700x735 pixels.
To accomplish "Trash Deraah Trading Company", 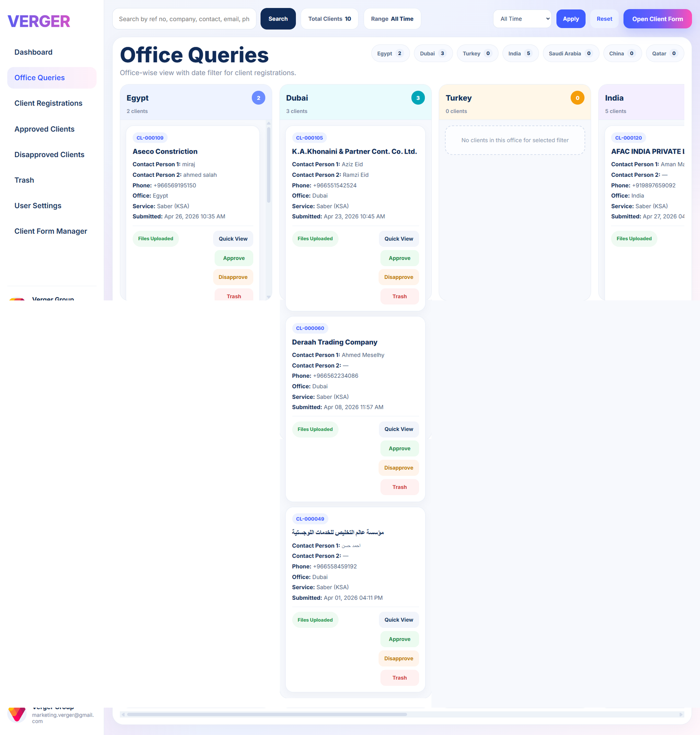I will point(399,487).
